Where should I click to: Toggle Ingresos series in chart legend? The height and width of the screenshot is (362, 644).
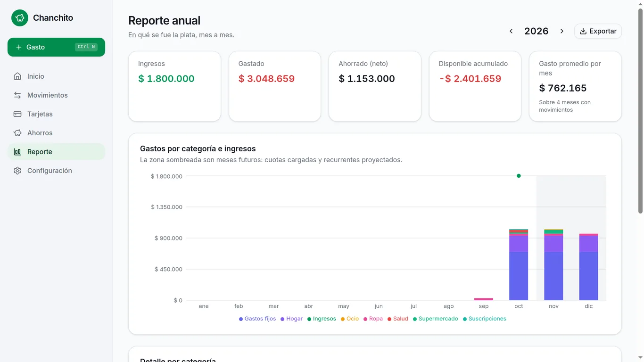(322, 319)
